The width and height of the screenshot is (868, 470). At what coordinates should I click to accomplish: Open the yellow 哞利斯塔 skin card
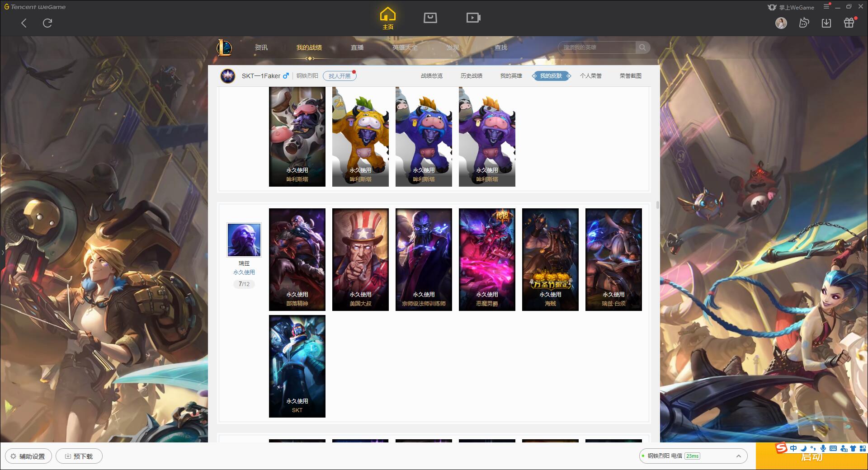tap(360, 136)
